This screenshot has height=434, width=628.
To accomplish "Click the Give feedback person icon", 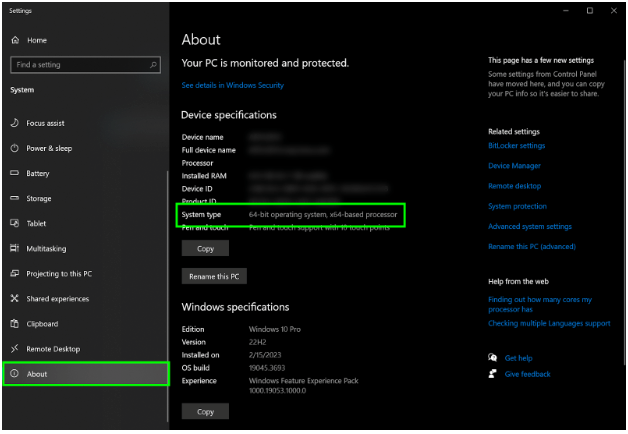I will click(493, 374).
